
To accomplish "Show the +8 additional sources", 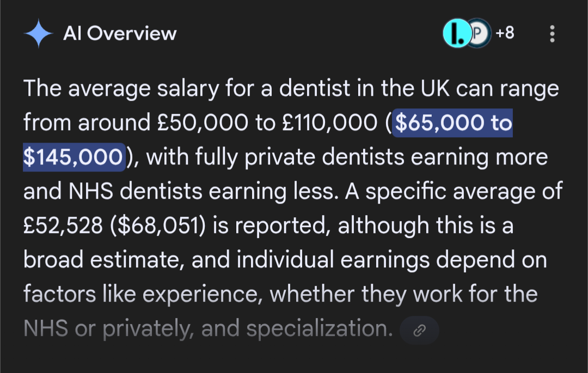I will (505, 34).
